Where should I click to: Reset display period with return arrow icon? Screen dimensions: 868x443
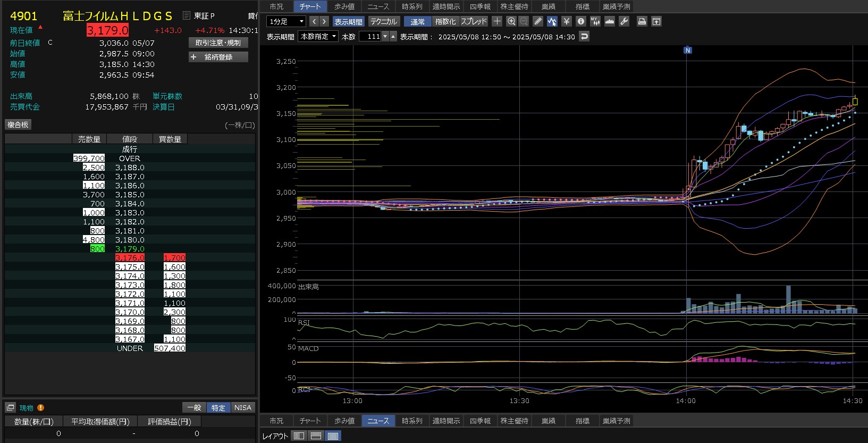584,36
